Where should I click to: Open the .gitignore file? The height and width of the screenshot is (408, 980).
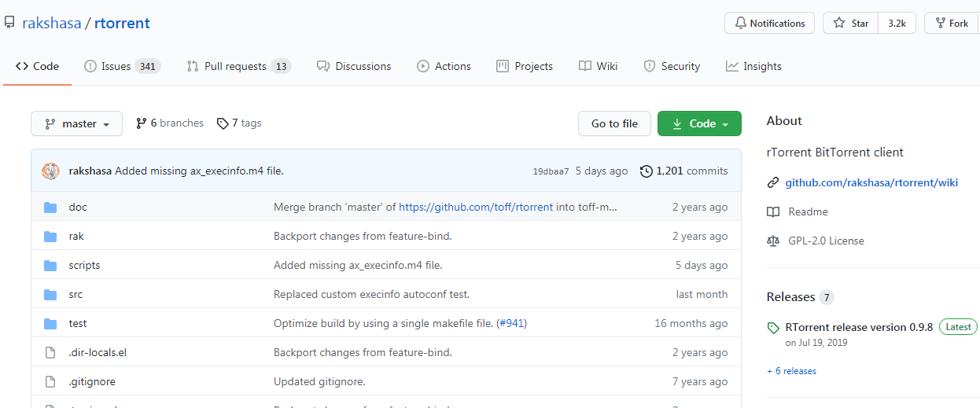tap(92, 381)
